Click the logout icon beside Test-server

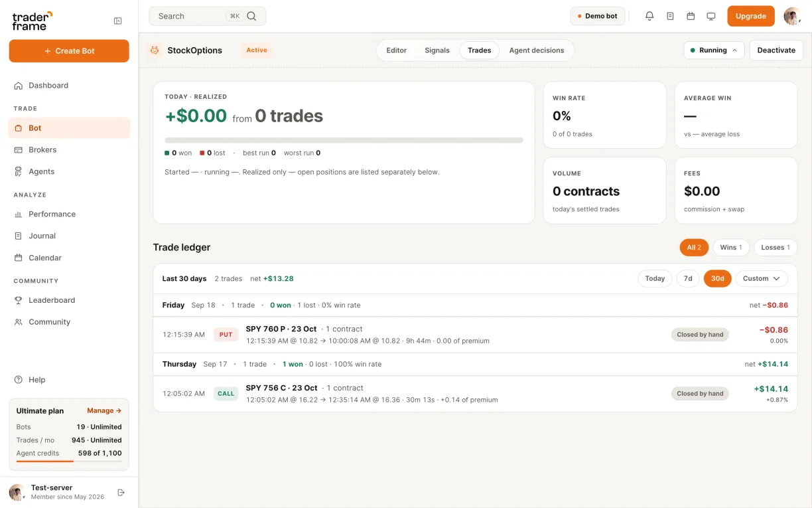coord(121,492)
